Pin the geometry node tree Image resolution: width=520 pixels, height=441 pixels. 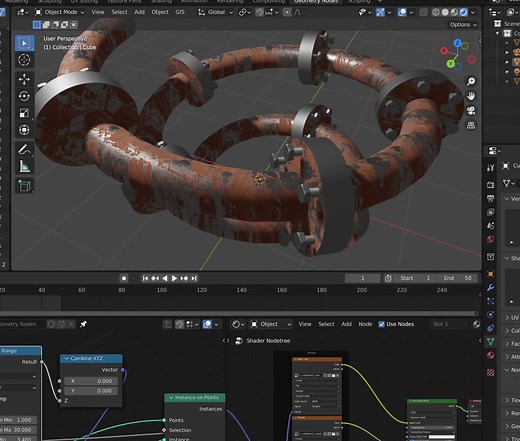click(83, 324)
